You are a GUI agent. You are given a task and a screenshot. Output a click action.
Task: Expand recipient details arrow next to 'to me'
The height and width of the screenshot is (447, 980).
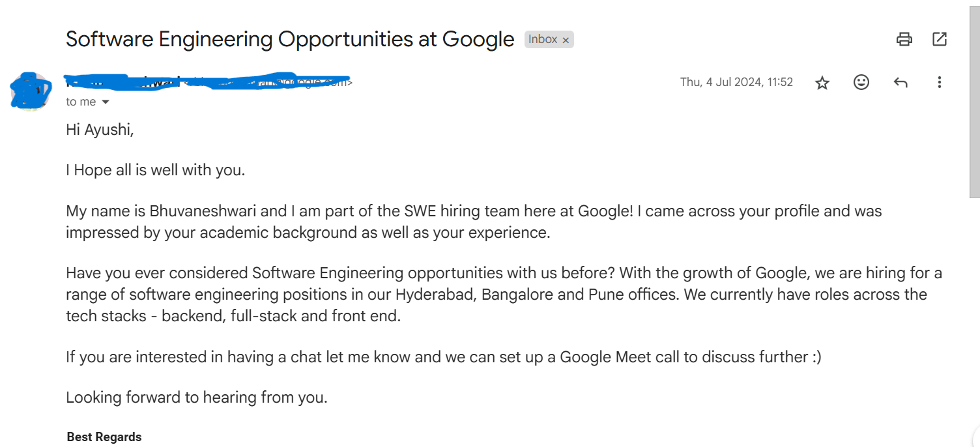click(106, 102)
